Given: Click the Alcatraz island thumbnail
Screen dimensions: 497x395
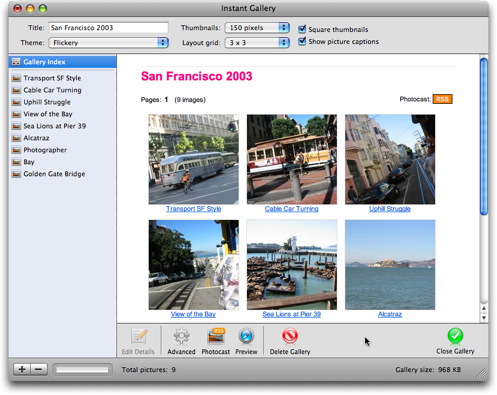Looking at the screenshot, I should [x=390, y=265].
